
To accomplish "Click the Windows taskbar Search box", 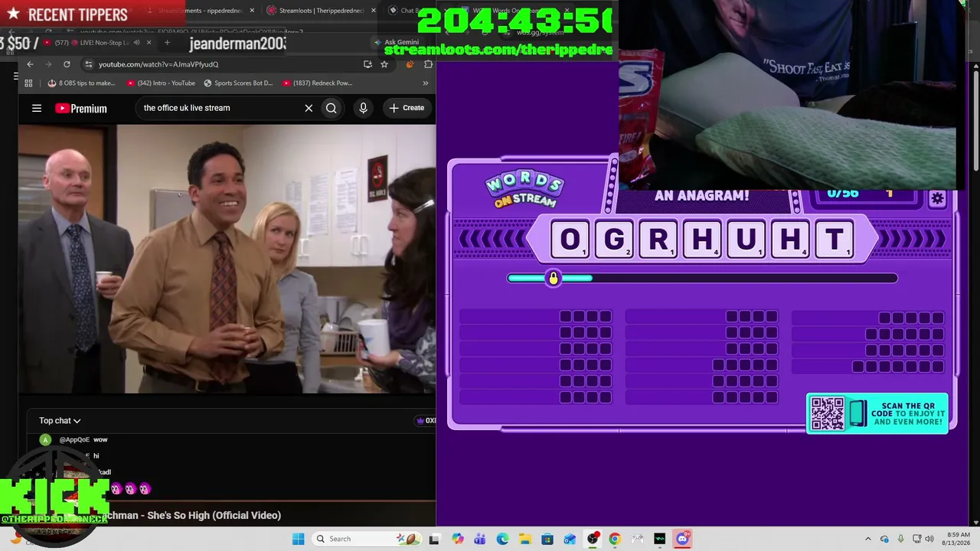I will click(366, 539).
